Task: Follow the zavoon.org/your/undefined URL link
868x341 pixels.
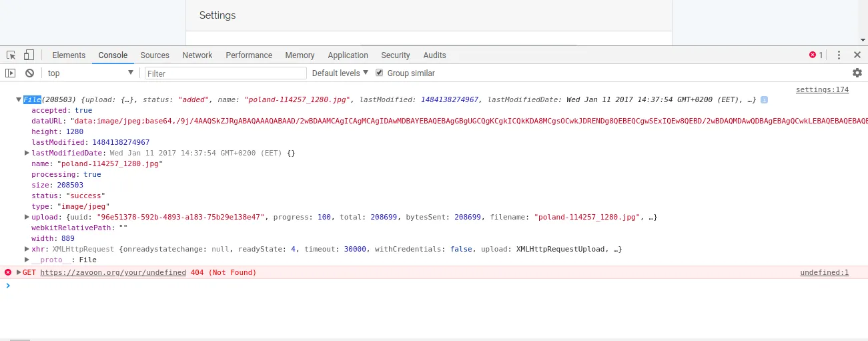Action: point(113,272)
